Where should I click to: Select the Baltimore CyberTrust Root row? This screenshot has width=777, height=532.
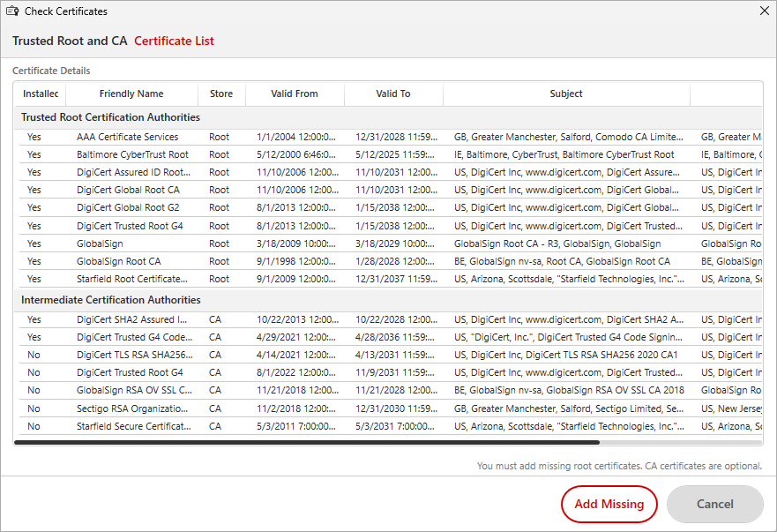pos(391,154)
